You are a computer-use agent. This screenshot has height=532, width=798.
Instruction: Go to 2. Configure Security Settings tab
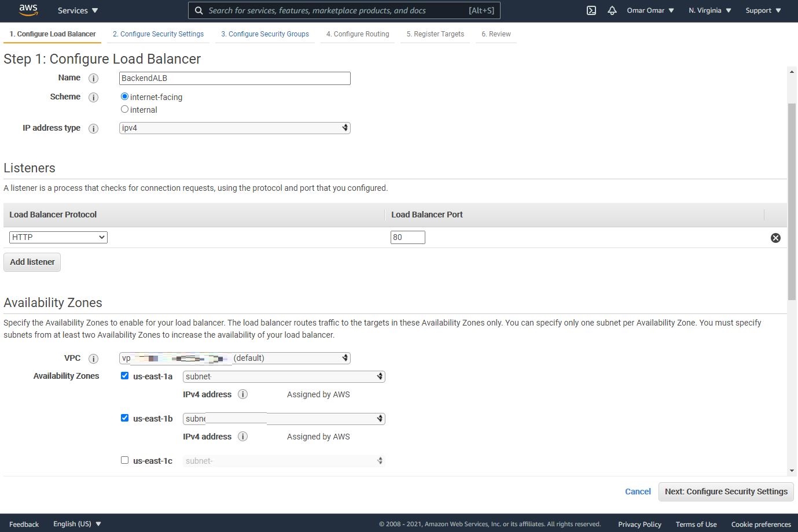[158, 34]
